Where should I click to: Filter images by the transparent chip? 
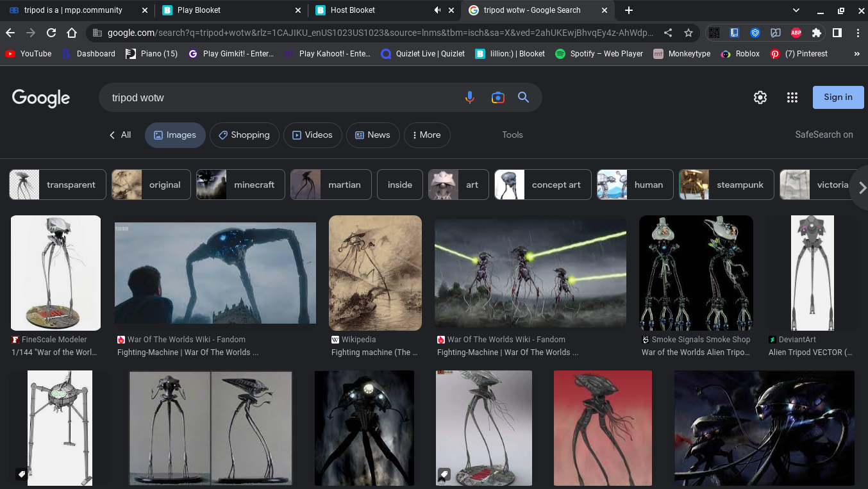point(58,185)
